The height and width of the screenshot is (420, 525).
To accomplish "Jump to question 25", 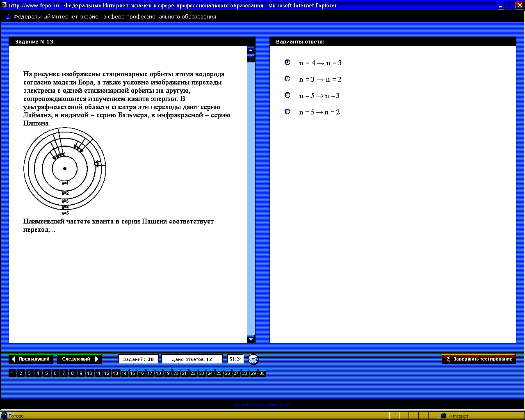I will coord(219,373).
